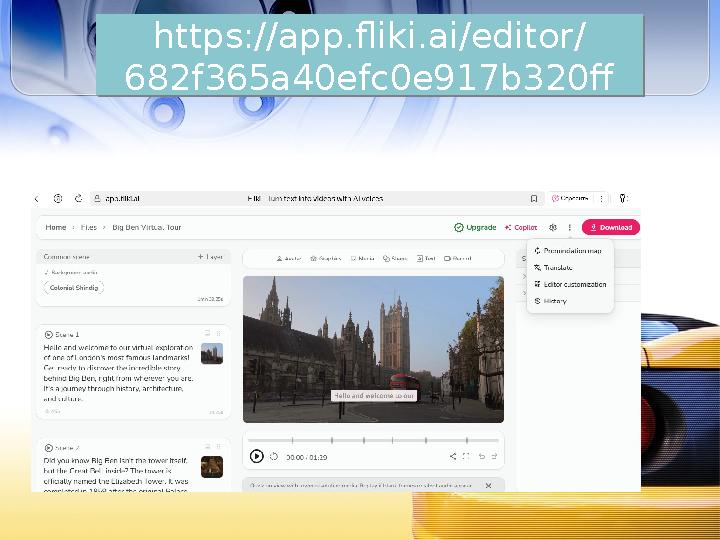
Task: Click the Scene 2 narration text
Action: 116,474
